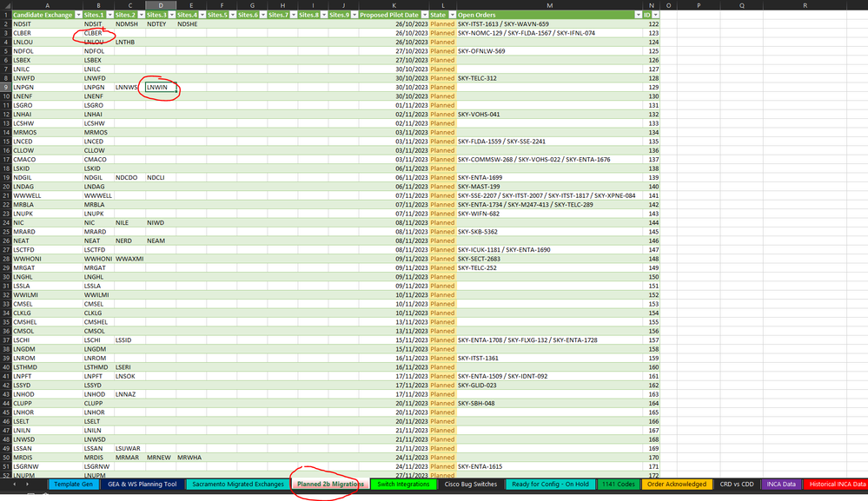868x501 pixels.
Task: Select the LSSID cell in row 37
Action: click(130, 340)
